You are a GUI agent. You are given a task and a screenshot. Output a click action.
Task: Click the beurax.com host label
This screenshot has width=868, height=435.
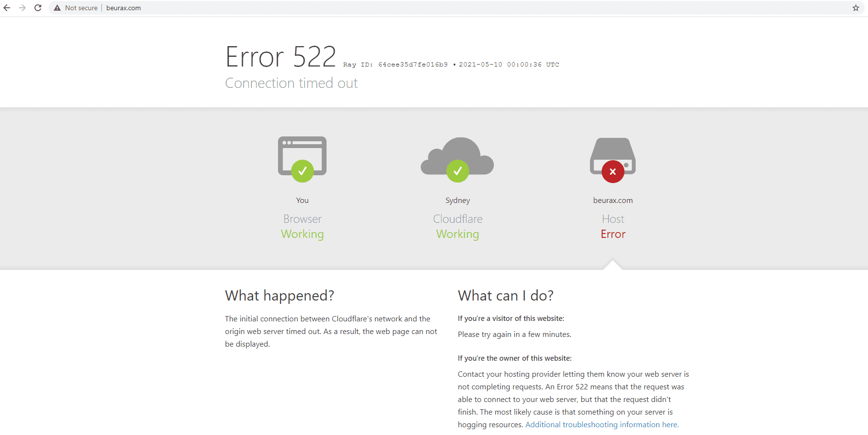[x=613, y=200]
